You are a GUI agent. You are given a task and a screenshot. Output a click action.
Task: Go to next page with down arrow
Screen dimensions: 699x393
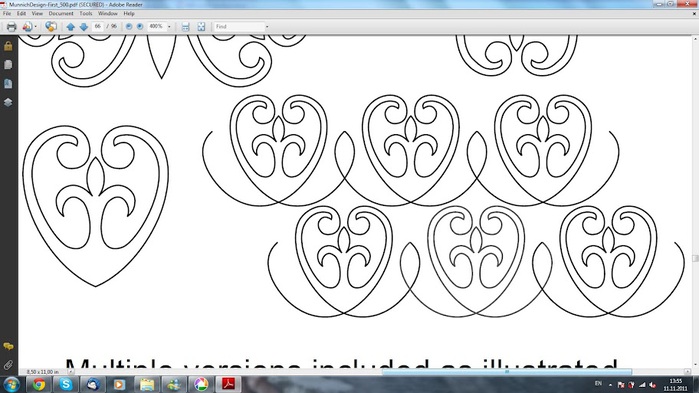(x=83, y=27)
